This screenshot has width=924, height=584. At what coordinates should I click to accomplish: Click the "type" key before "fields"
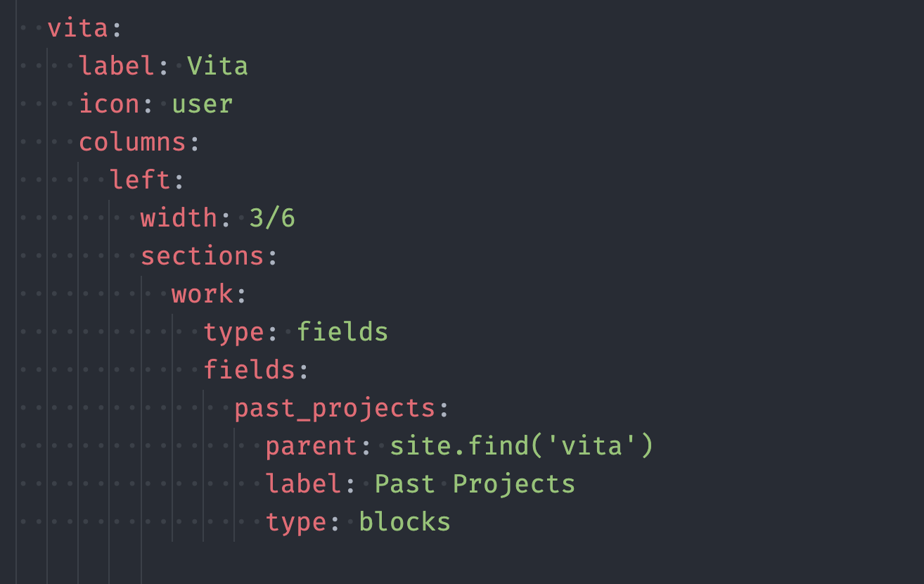[x=233, y=332]
